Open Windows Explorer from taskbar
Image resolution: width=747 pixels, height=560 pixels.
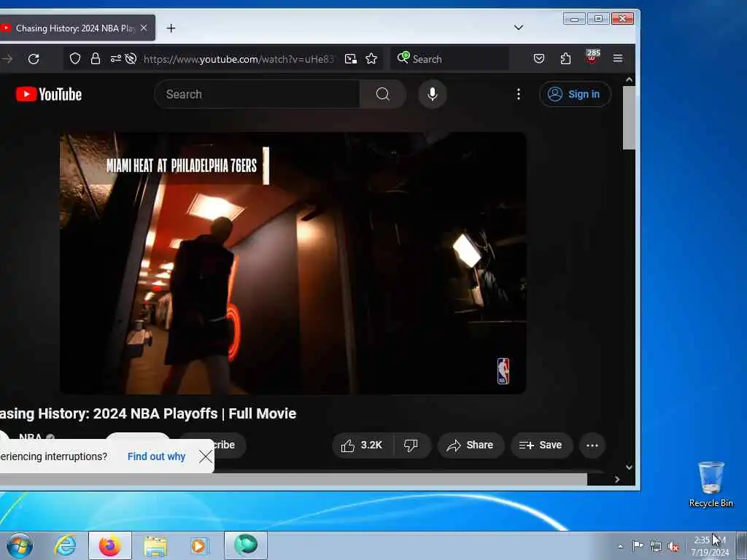(155, 545)
